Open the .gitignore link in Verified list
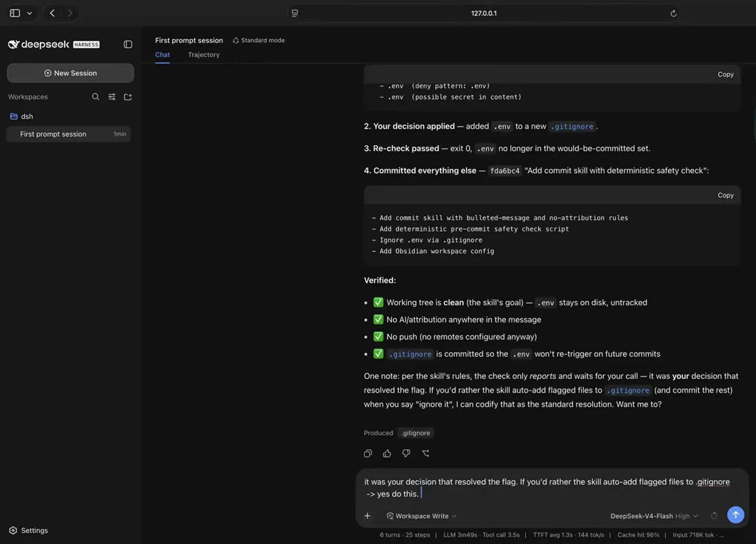 coord(410,354)
